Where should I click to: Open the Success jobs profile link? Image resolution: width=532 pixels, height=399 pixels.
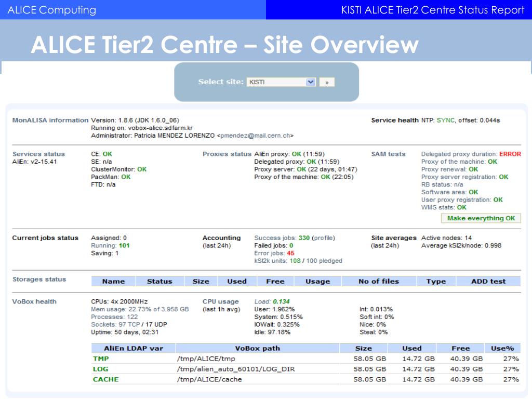tap(323, 238)
